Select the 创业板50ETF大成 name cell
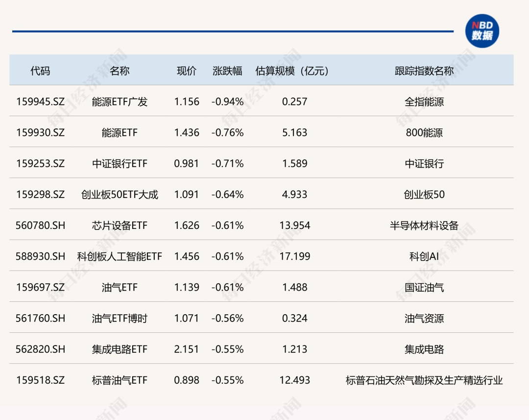 click(120, 195)
